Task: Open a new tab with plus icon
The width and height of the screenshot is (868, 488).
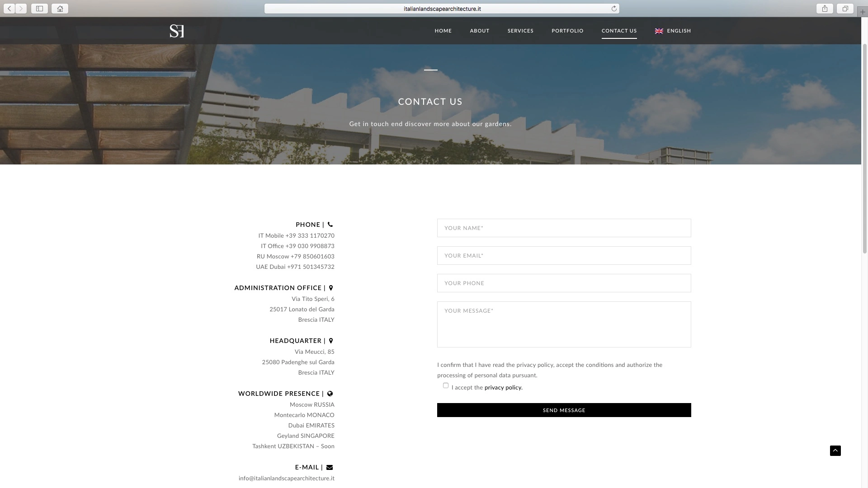Action: [863, 12]
